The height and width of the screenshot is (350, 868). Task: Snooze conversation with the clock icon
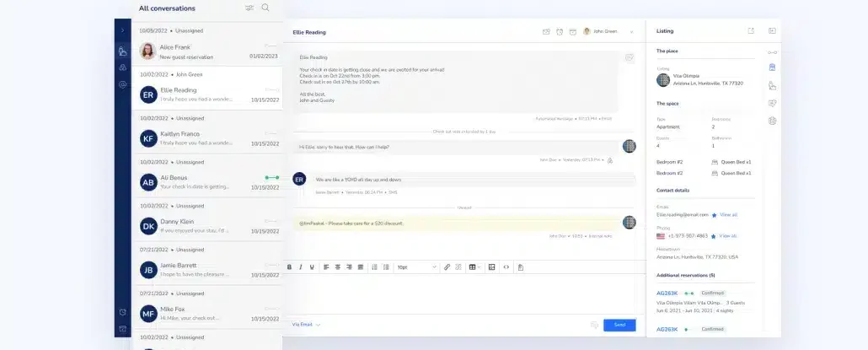click(x=560, y=31)
